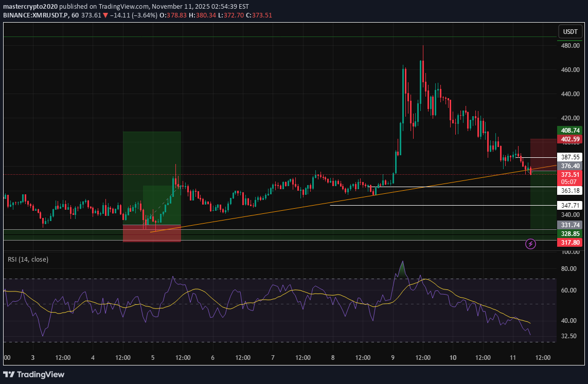
Task: Click the red 317.80 price label
Action: coord(570,242)
